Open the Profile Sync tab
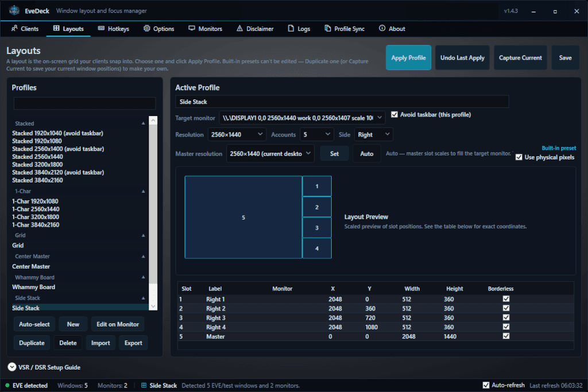 [345, 29]
